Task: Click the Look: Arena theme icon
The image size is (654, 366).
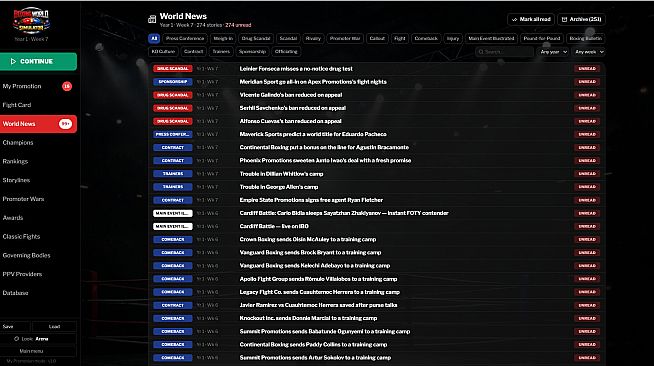Action: [16, 339]
